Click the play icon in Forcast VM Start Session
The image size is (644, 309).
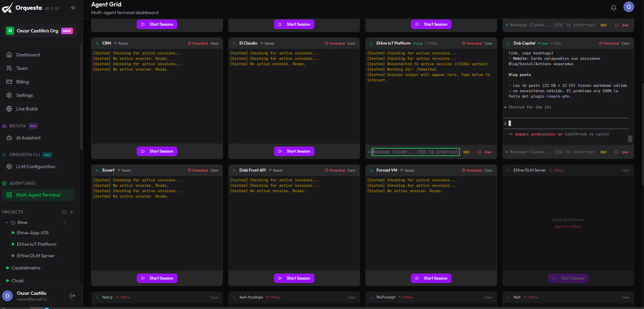pos(417,278)
